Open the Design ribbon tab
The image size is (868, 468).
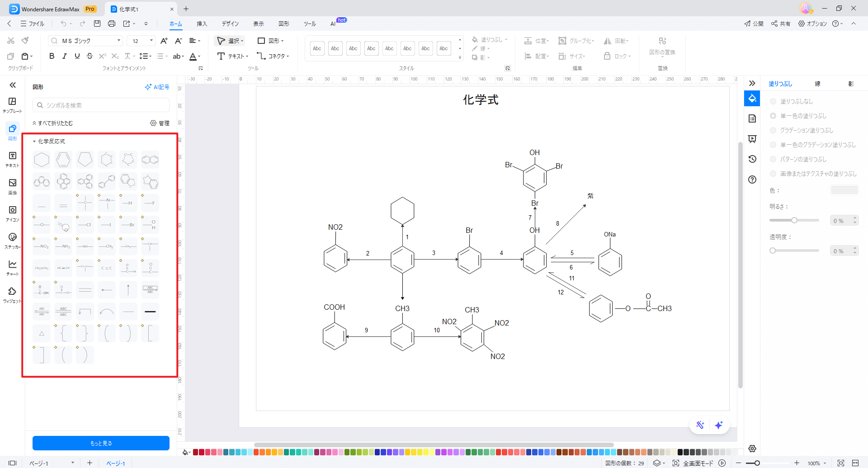click(x=230, y=24)
